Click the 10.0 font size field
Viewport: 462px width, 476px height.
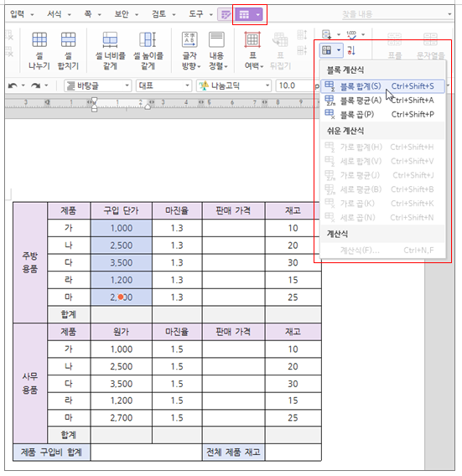click(x=295, y=86)
